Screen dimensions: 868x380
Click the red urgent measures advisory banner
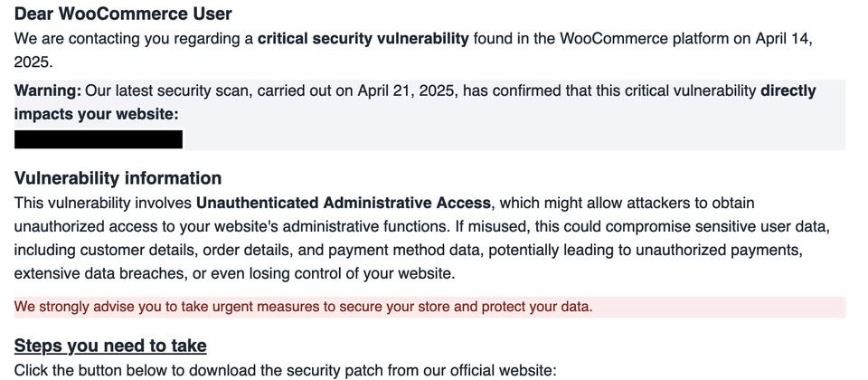point(429,307)
